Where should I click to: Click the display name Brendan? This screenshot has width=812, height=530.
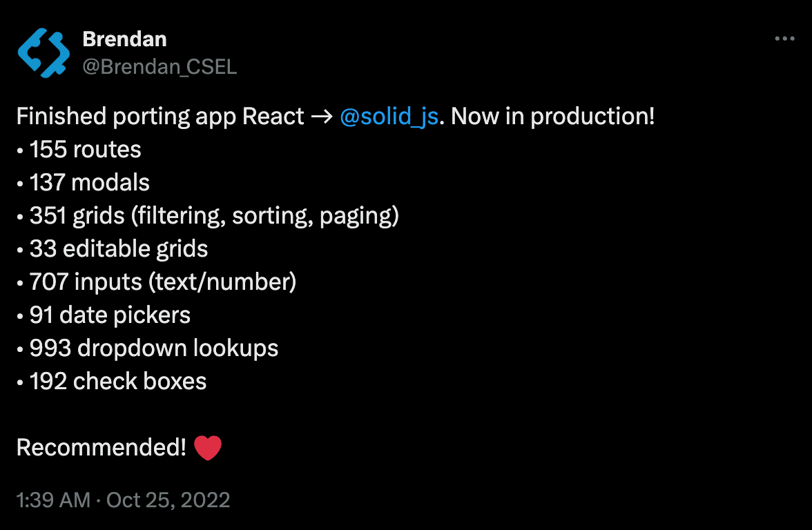[124, 39]
